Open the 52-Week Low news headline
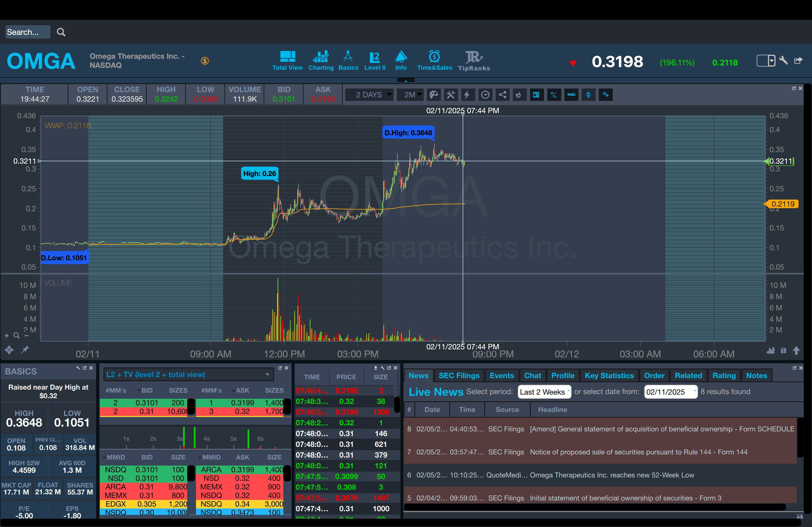The height and width of the screenshot is (527, 812). point(612,475)
